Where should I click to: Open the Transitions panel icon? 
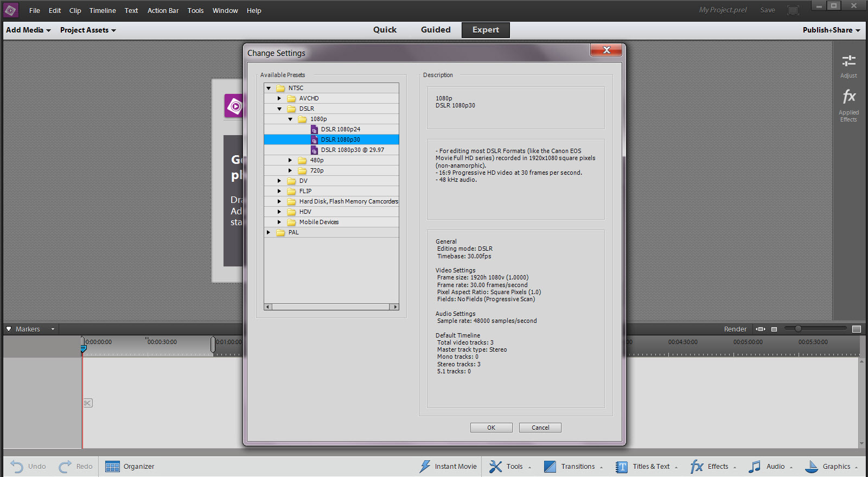click(550, 467)
